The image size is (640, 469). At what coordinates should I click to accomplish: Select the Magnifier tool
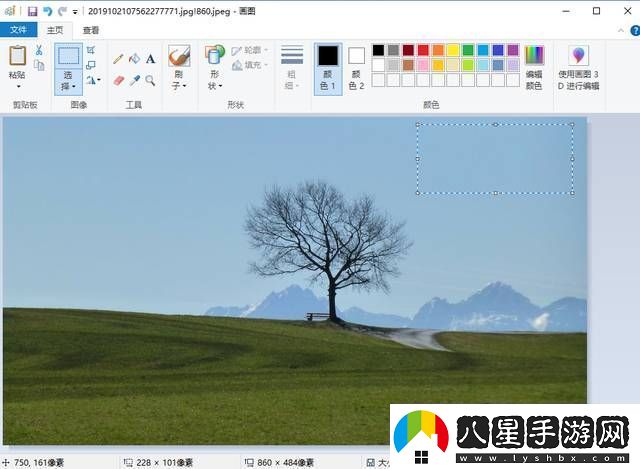[150, 80]
